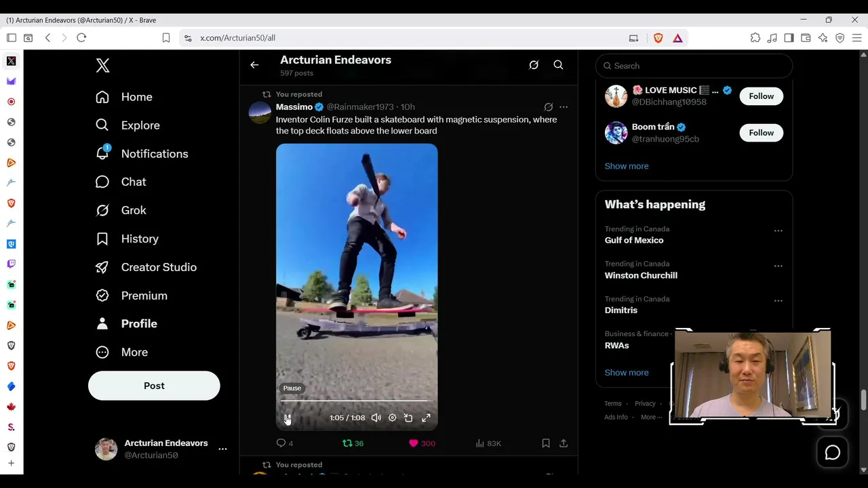The image size is (868, 488).
Task: Open Brave main menu
Action: tap(856, 38)
